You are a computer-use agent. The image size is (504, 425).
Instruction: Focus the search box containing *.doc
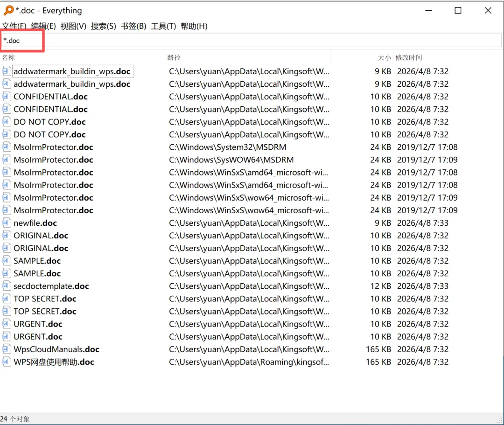(x=251, y=41)
